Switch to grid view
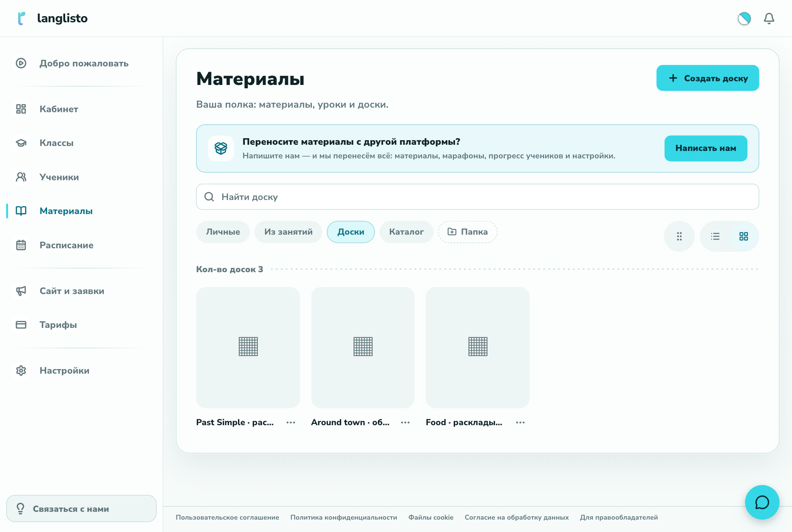Image resolution: width=792 pixels, height=532 pixels. click(x=743, y=236)
